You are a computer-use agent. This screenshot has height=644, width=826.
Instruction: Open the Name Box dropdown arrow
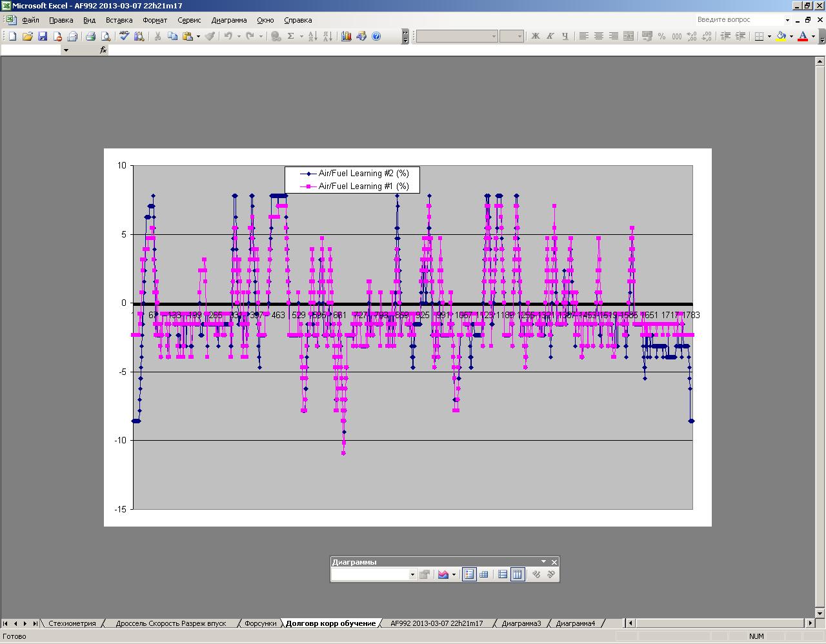coord(66,50)
